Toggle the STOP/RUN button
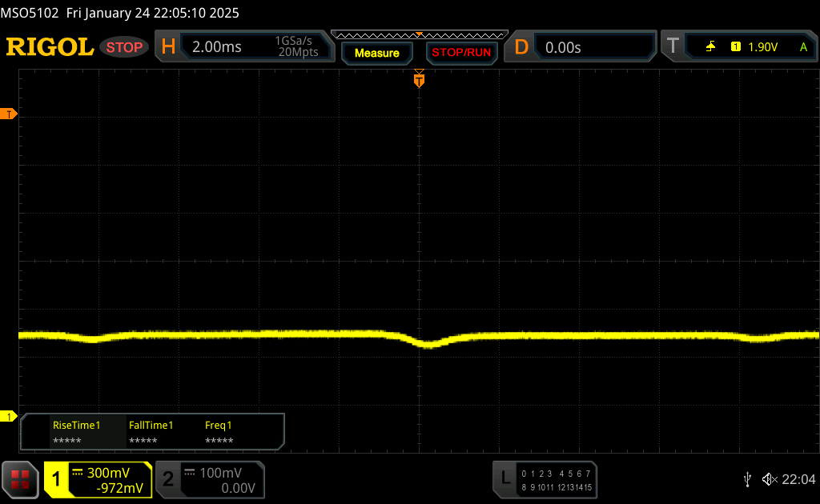This screenshot has height=504, width=820. (x=461, y=53)
